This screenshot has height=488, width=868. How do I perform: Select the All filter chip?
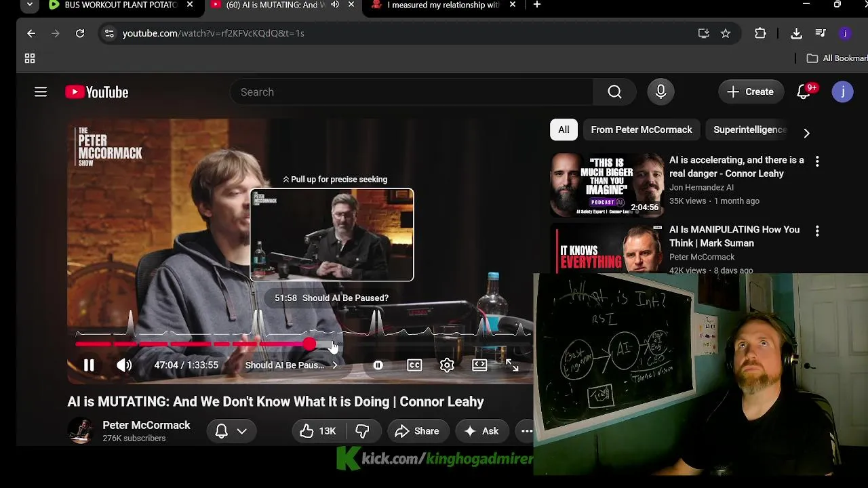pyautogui.click(x=564, y=129)
